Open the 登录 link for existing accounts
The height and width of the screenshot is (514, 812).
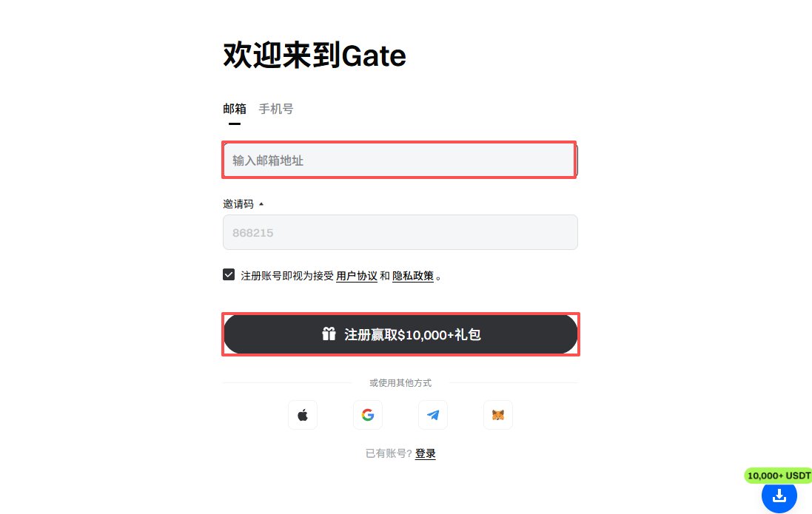click(x=426, y=454)
